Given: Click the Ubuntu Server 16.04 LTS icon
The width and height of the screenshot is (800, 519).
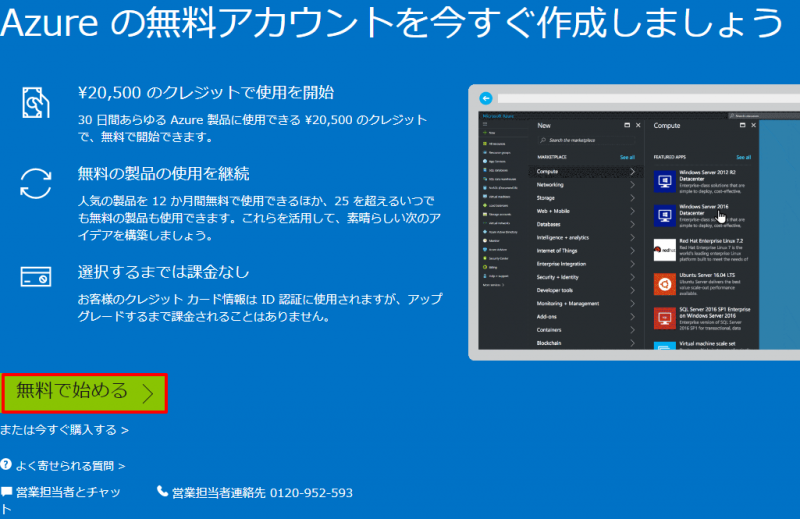Looking at the screenshot, I should pos(665,284).
